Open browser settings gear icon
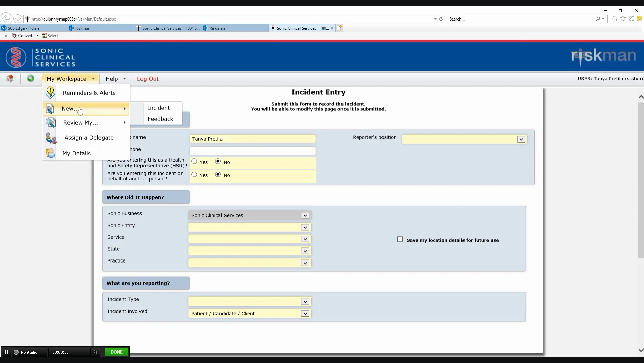 (x=631, y=19)
